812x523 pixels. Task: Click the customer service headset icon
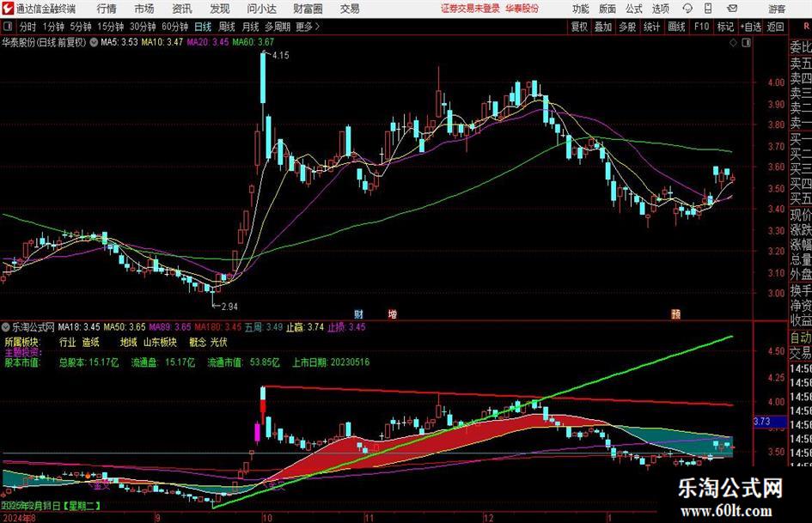coord(687,9)
